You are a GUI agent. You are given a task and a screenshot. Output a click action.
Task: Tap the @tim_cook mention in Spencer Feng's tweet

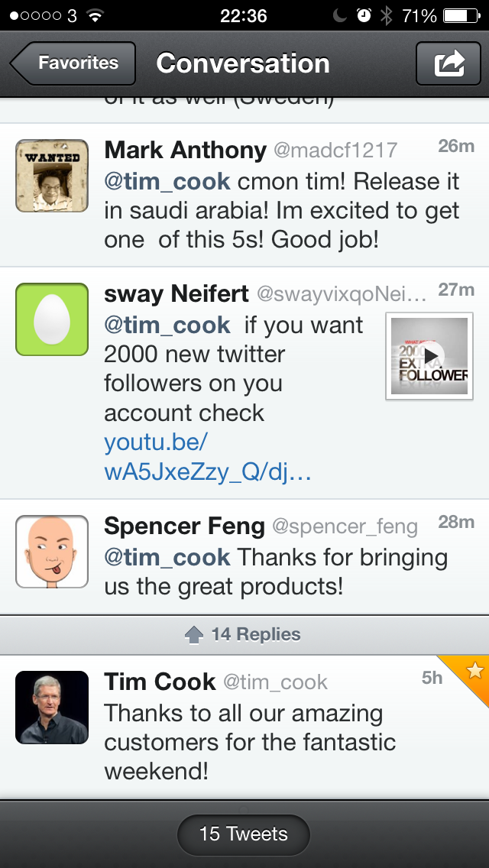167,557
